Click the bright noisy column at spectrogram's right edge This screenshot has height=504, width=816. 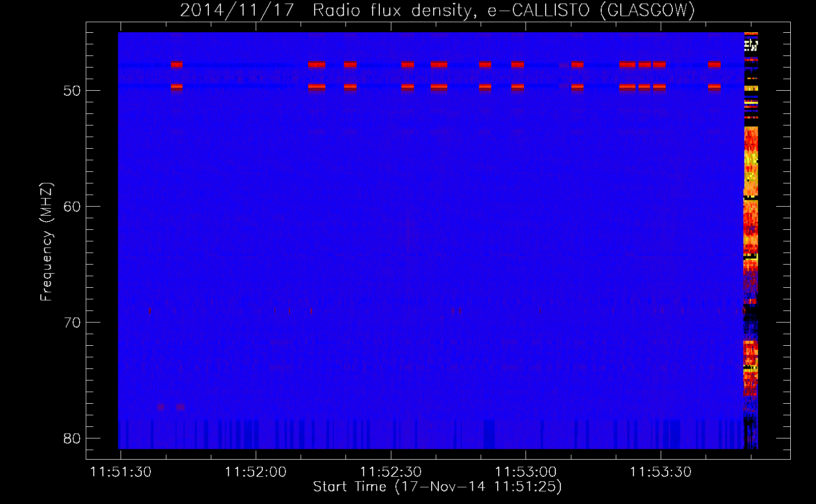pos(751,240)
